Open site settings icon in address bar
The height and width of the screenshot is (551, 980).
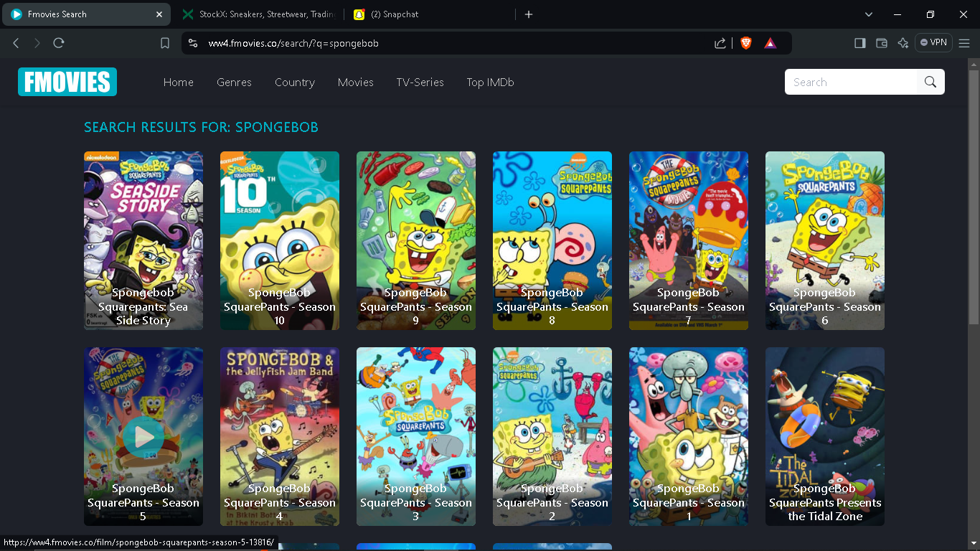click(192, 43)
